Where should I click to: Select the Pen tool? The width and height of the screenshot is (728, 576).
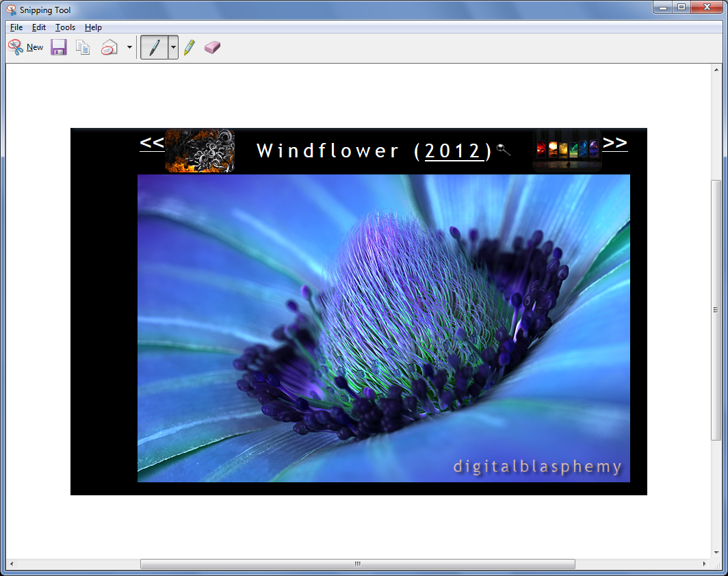click(x=154, y=47)
